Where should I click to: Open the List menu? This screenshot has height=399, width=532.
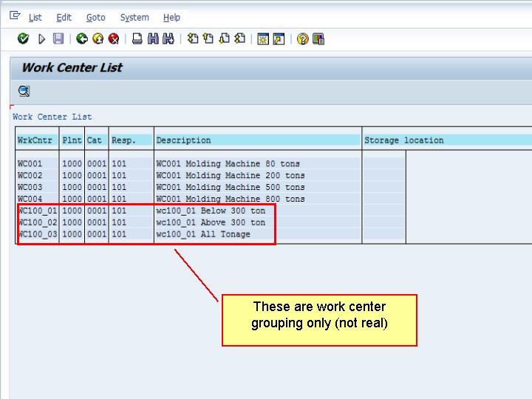35,17
